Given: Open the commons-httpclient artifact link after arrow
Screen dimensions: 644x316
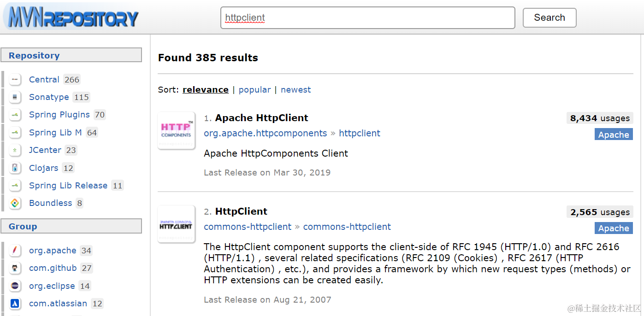Looking at the screenshot, I should coord(347,227).
